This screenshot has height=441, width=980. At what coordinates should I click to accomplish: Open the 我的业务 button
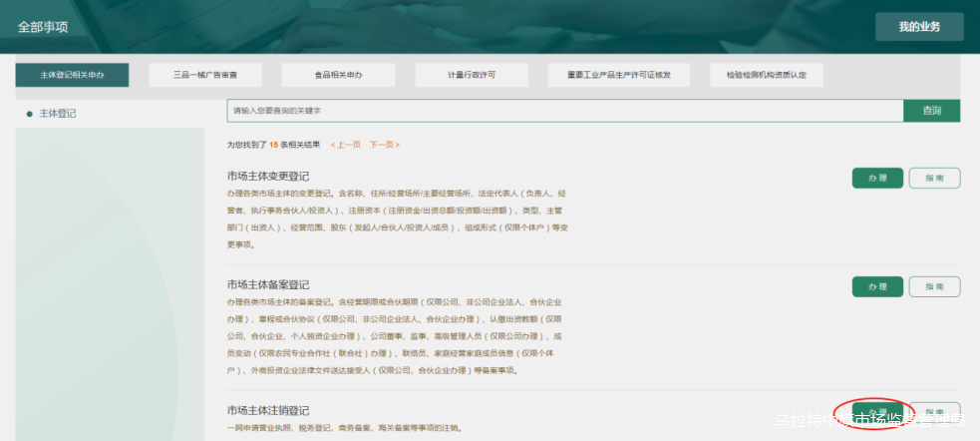[x=918, y=27]
